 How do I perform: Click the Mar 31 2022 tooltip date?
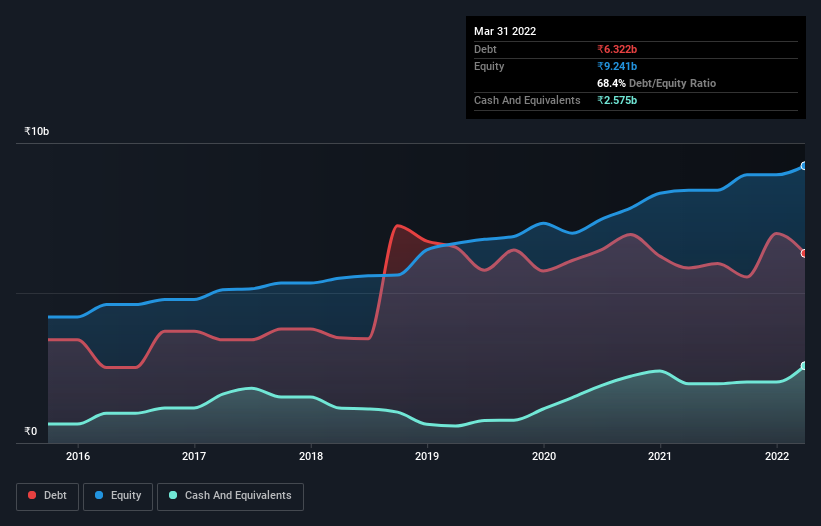click(505, 31)
